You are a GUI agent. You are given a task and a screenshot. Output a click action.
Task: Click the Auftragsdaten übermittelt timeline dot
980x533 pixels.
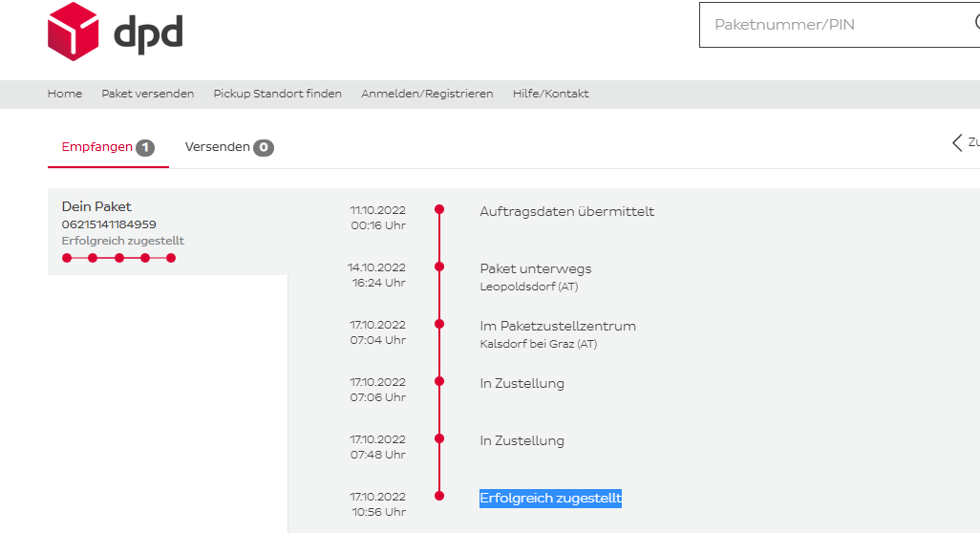pos(439,209)
